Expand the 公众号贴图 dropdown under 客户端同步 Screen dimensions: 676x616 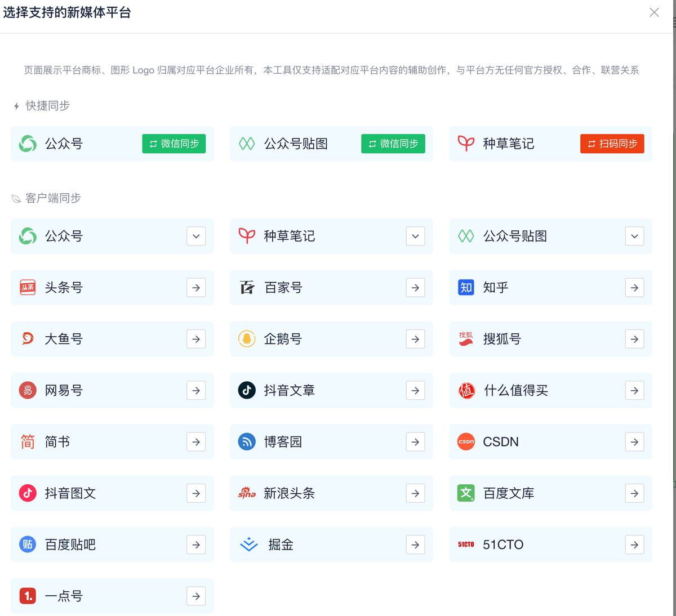coord(634,236)
